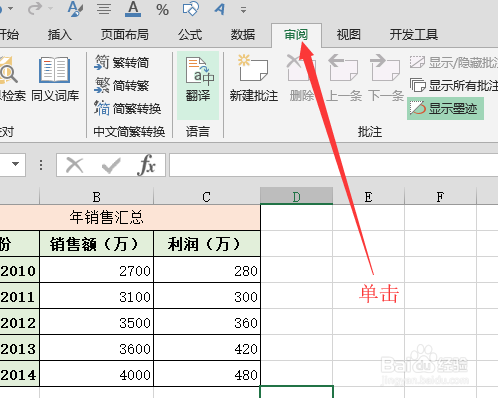Switch to the 插入 tab

click(x=60, y=35)
